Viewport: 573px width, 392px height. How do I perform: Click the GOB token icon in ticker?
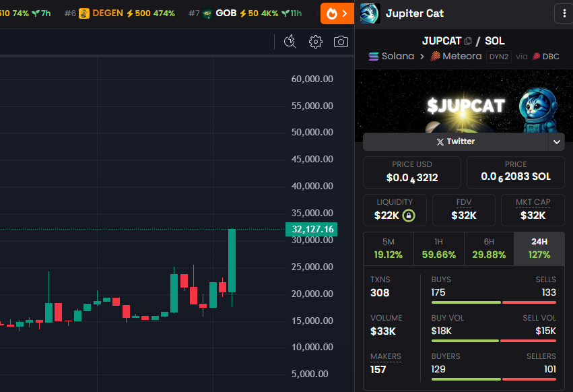tap(207, 14)
